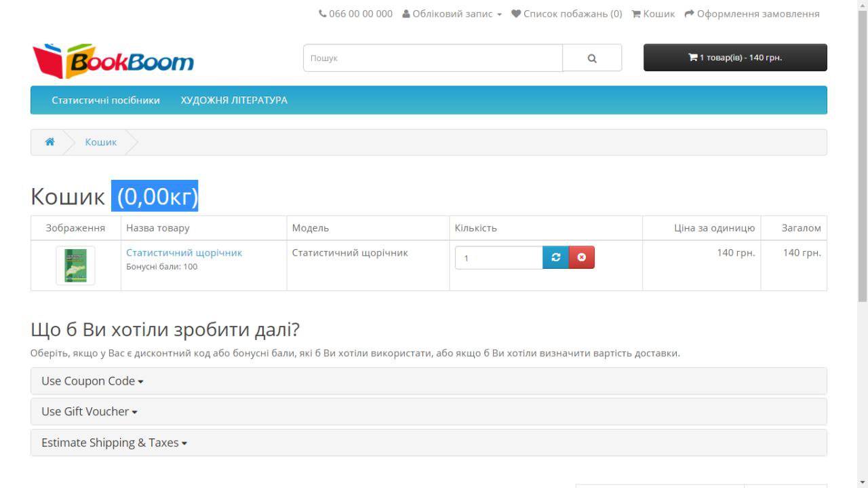Open Статистичні посібники menu item
The image size is (868, 488).
point(106,100)
